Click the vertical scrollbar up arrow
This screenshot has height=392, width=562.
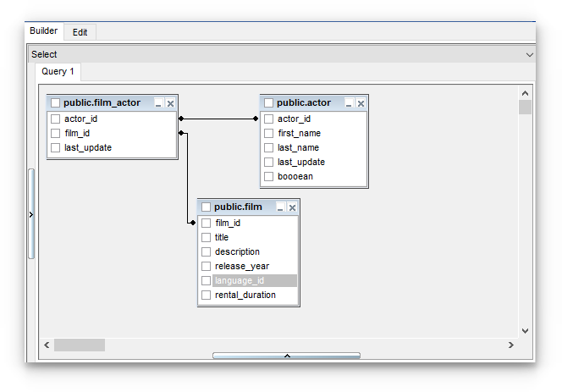[x=525, y=93]
